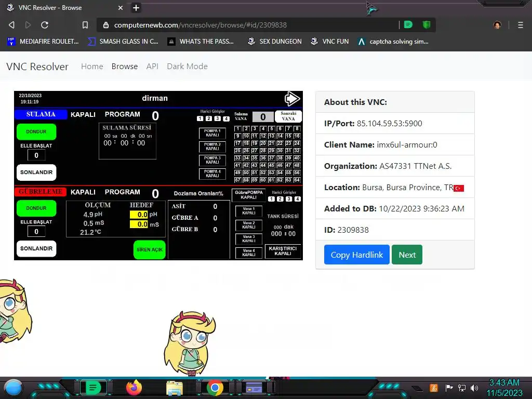532x399 pixels.
Task: Toggle GübrePOMPA KAPALI
Action: point(249,195)
